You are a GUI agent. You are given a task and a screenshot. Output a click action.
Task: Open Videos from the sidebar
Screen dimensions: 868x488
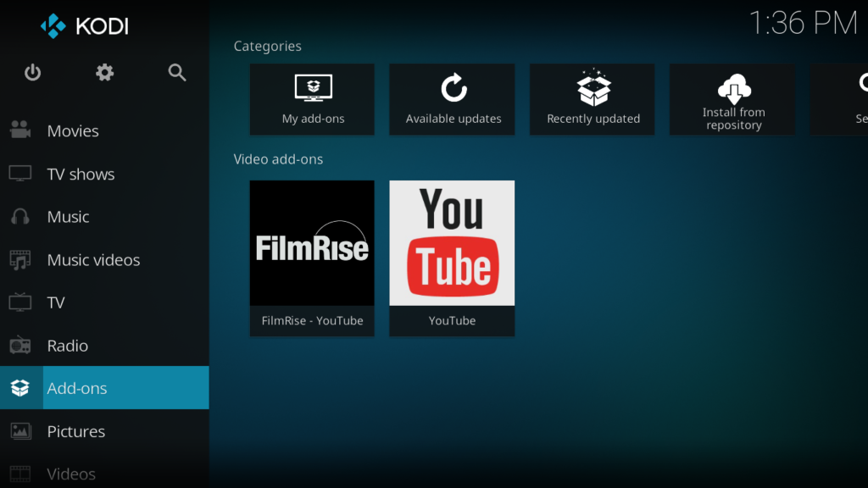(104, 474)
